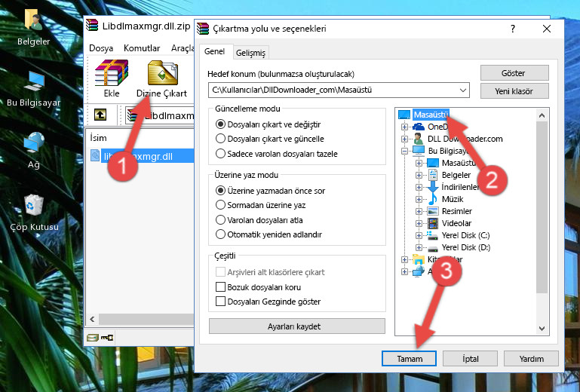Expand Yerel Disk (C:) tree node
The height and width of the screenshot is (392, 580).
[419, 235]
